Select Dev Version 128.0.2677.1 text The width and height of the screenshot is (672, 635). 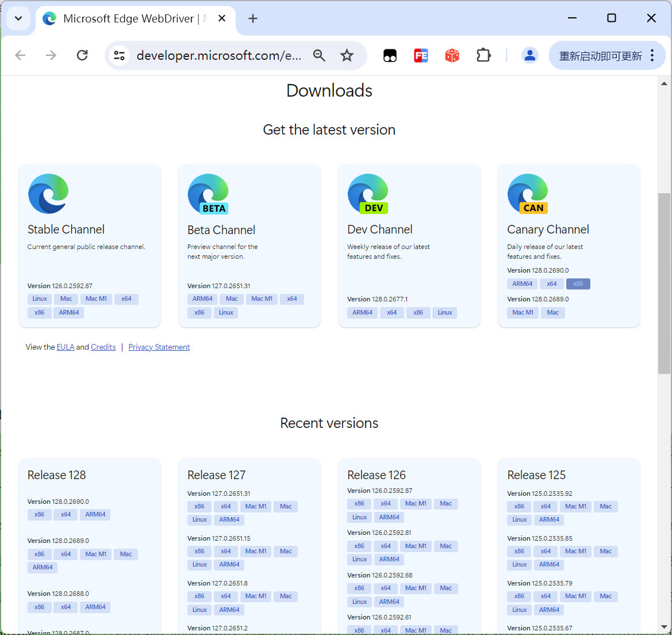pyautogui.click(x=378, y=299)
